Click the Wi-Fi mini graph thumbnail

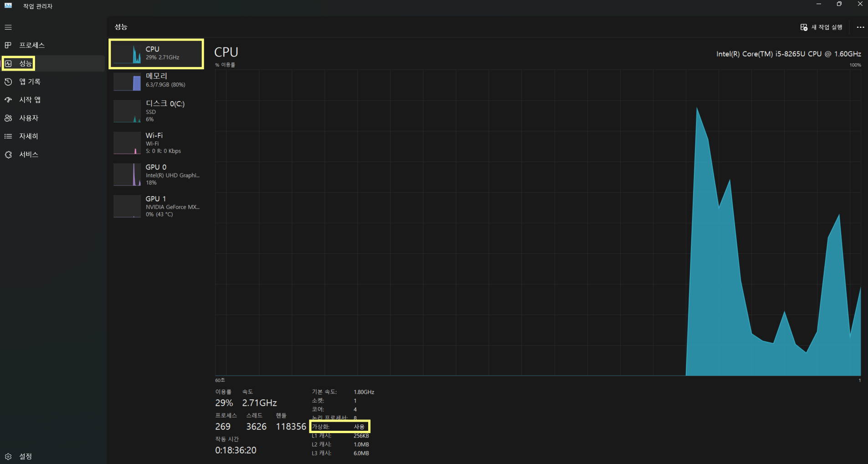[x=127, y=143]
